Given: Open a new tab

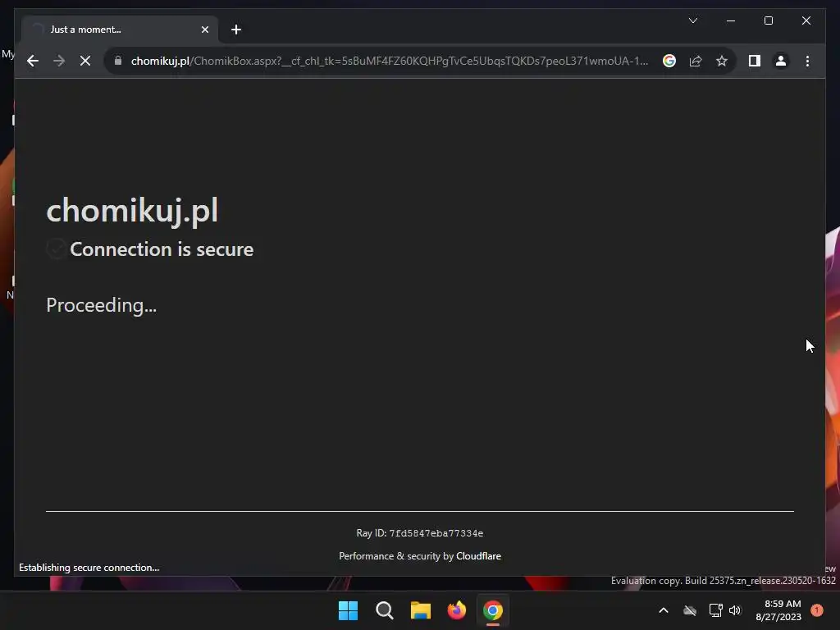Looking at the screenshot, I should pyautogui.click(x=236, y=30).
